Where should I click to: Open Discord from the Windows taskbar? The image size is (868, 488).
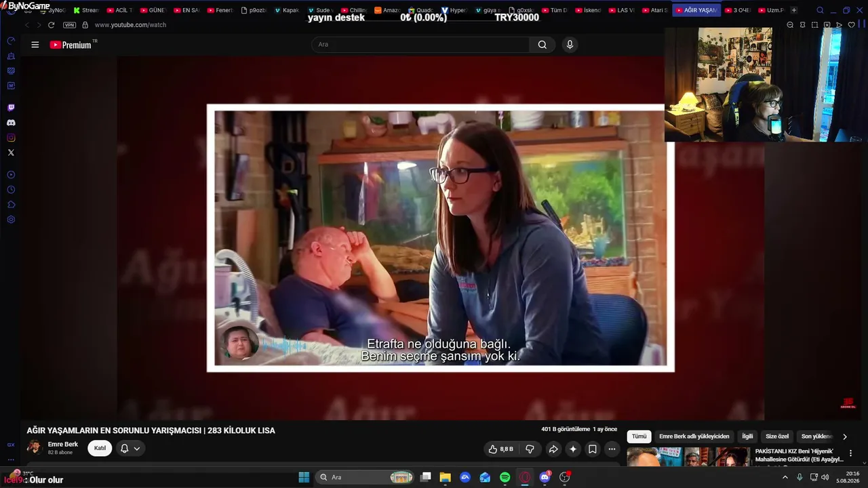tap(545, 477)
